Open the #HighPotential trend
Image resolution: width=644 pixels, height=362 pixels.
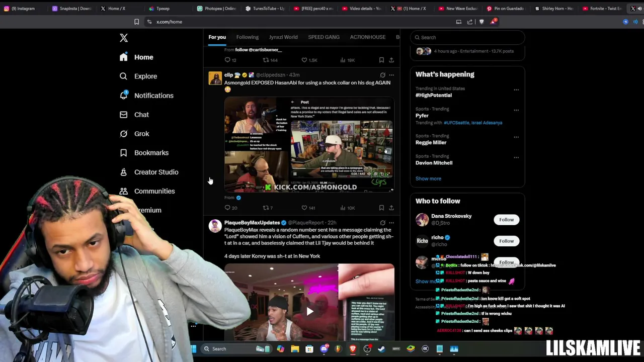434,95
